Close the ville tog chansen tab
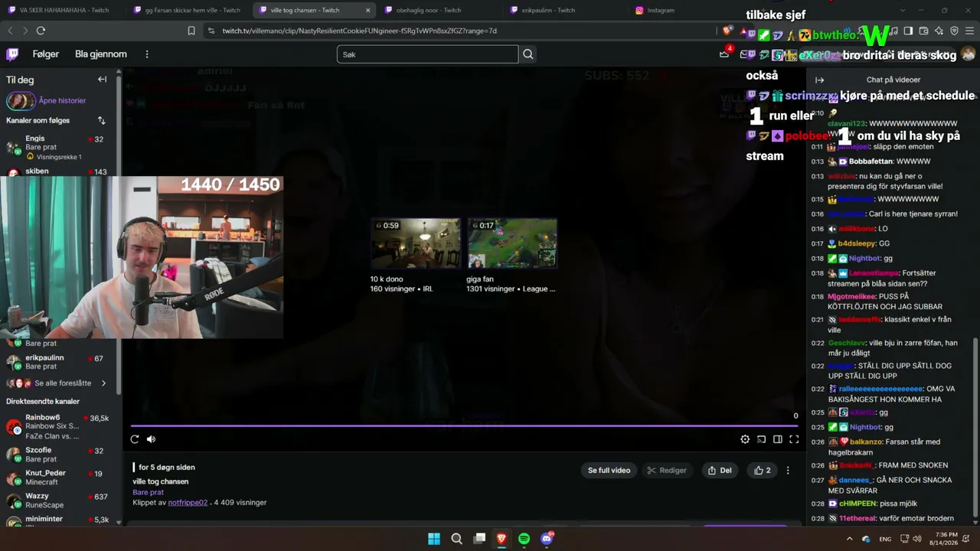This screenshot has width=980, height=551. pos(367,10)
